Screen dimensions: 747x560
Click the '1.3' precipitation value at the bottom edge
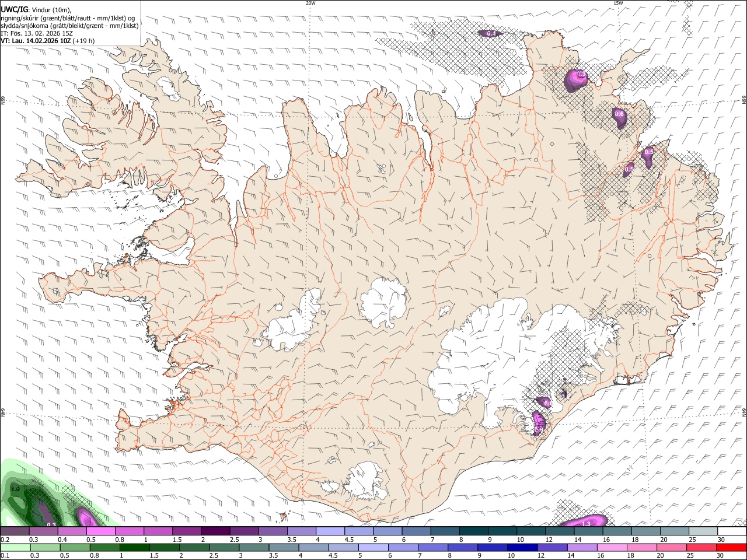click(587, 524)
